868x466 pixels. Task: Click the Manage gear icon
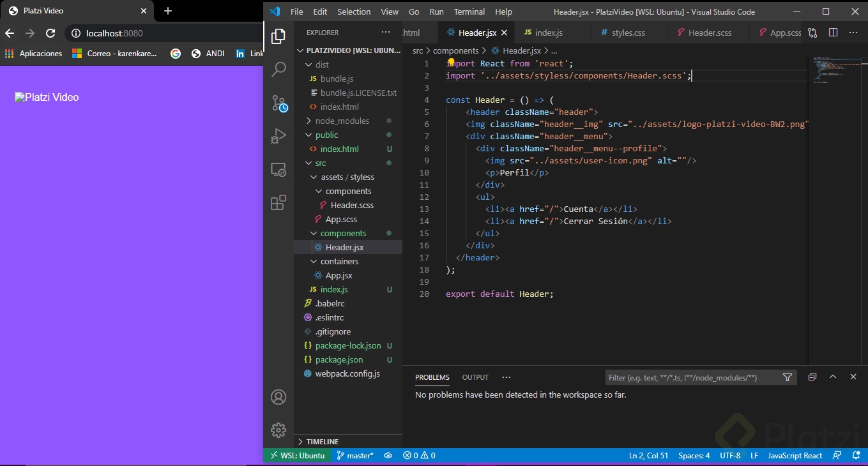click(278, 430)
